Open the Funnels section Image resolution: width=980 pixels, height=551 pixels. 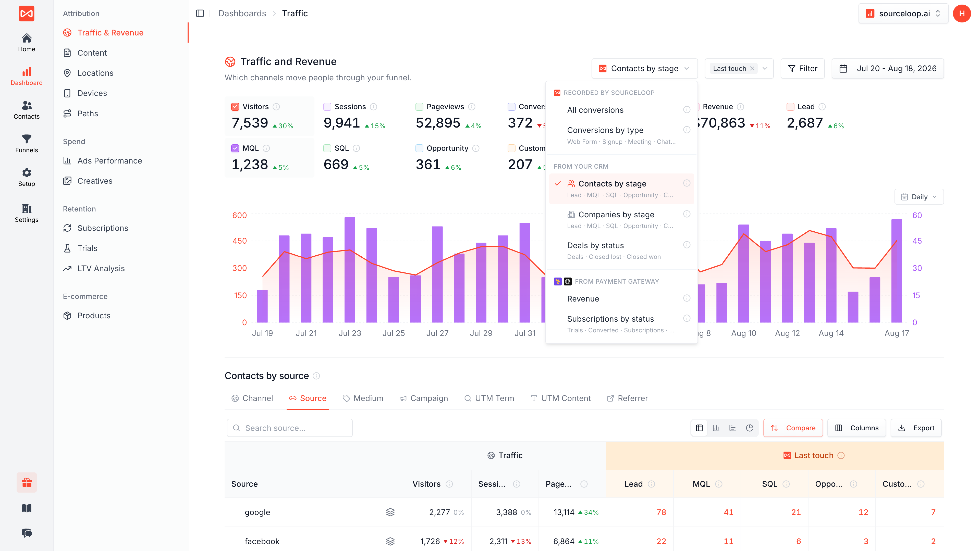26,144
